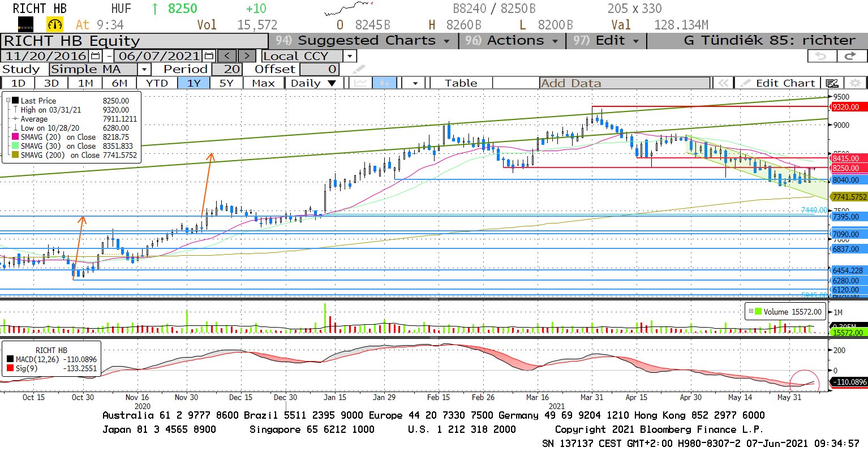Screen dimensions: 868x460
Task: Click the end date 06/07/2021 field
Action: click(159, 56)
